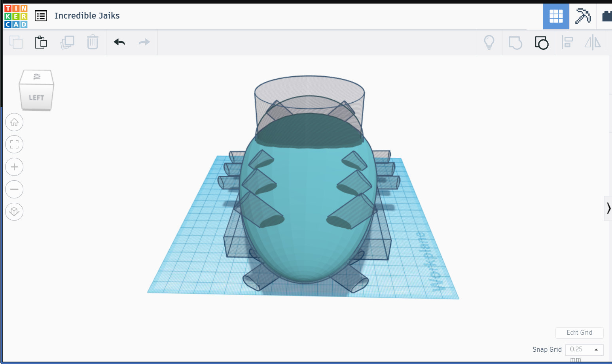Viewport: 612px width, 364px height.
Task: Click Fit all in view button
Action: [14, 144]
